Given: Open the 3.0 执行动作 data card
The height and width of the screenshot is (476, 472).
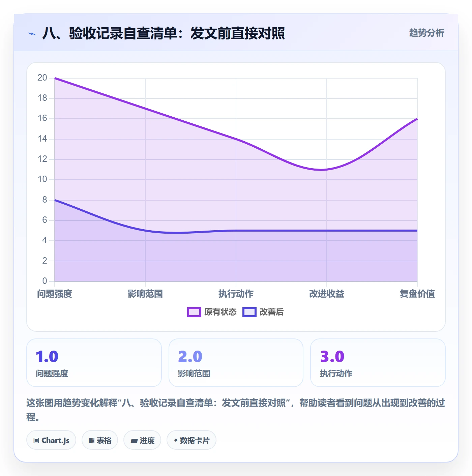Looking at the screenshot, I should tap(378, 363).
